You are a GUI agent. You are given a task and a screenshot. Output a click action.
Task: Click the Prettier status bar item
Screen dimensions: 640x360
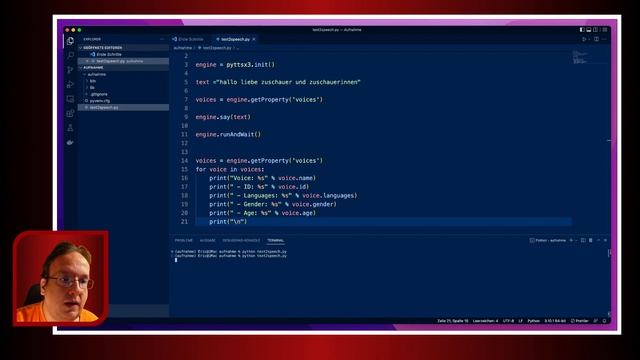point(580,321)
